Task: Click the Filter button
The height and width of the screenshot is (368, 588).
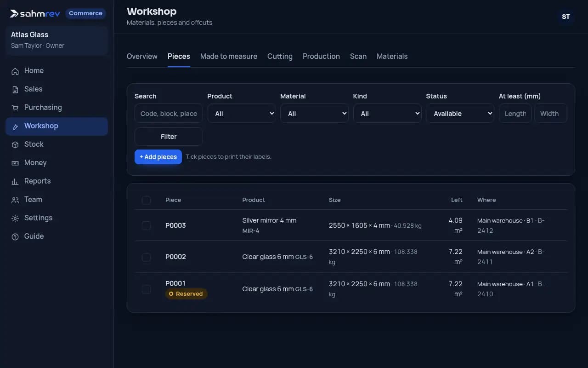Action: coord(169,137)
